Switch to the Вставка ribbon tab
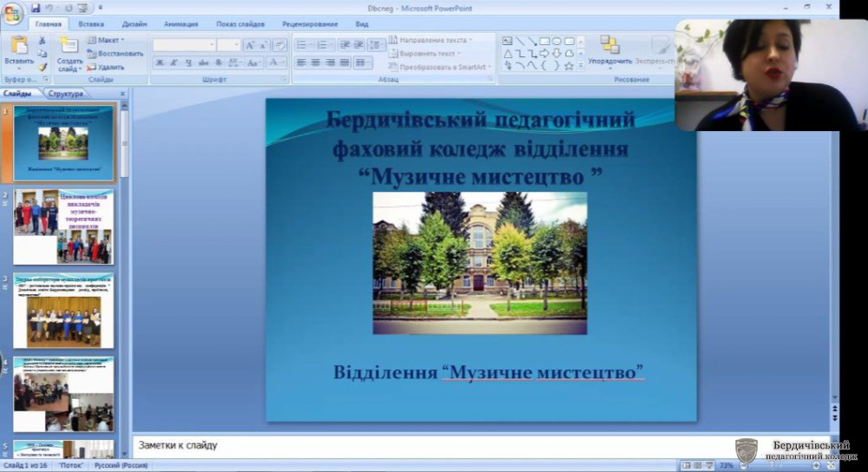This screenshot has height=472, width=868. pos(91,24)
